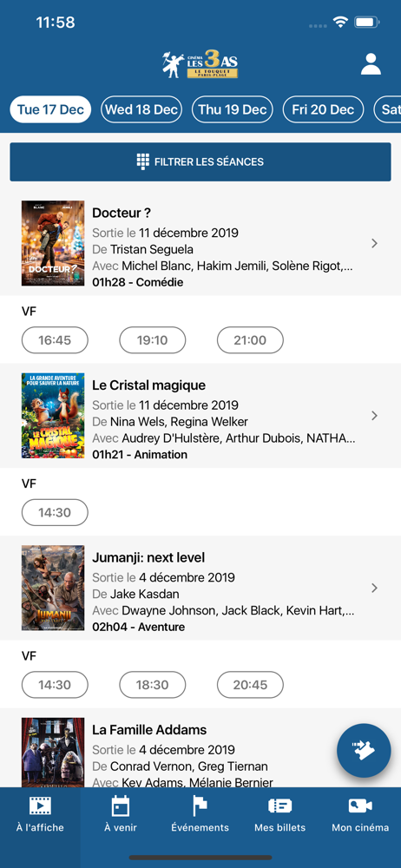
Task: Tap the floating ticket action button
Action: [364, 751]
